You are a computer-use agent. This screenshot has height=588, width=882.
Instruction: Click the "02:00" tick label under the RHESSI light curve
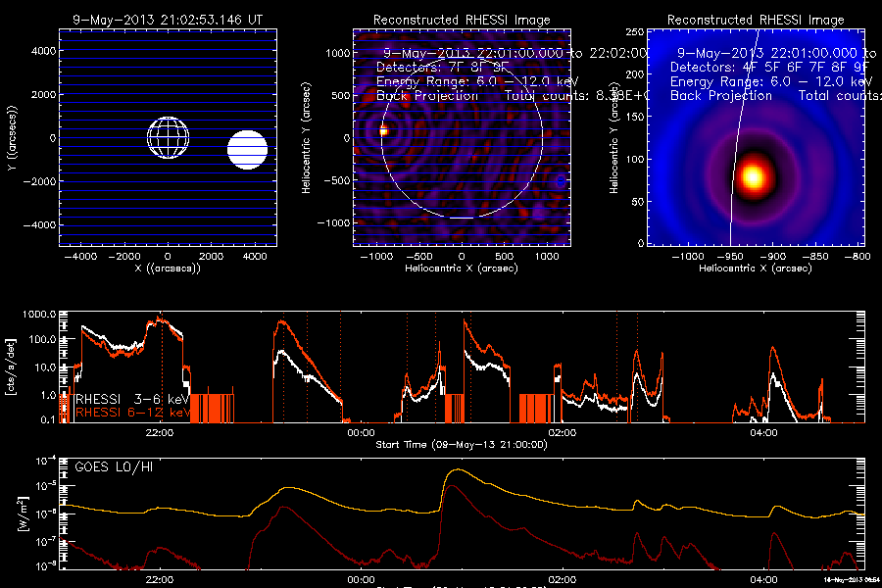(562, 433)
